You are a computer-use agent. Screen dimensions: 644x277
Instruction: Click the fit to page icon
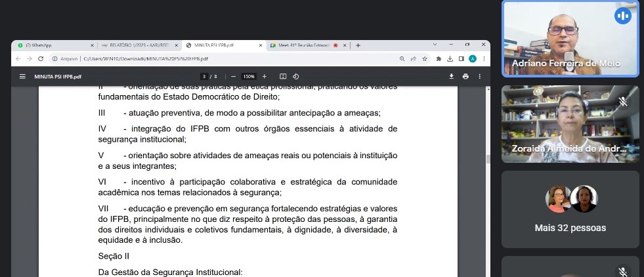click(283, 76)
